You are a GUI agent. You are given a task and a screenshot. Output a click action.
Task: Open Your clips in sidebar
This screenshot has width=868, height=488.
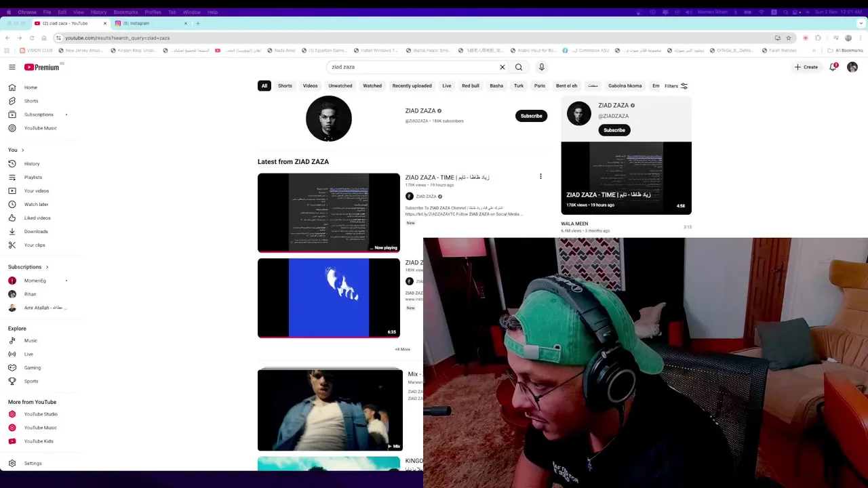point(35,245)
